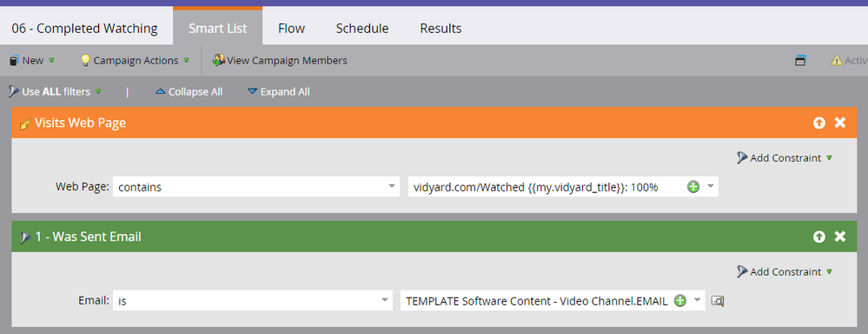
Task: Open the Campaign Actions menu
Action: coord(135,60)
